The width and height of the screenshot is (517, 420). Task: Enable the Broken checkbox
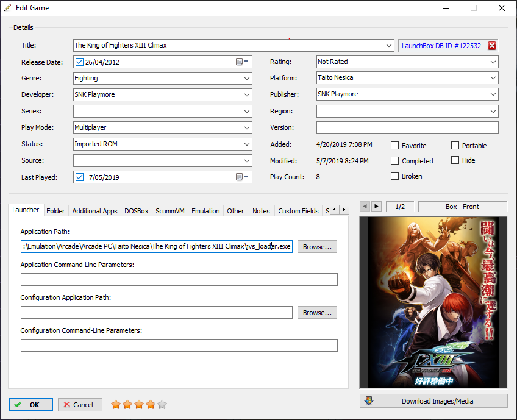[x=394, y=176]
